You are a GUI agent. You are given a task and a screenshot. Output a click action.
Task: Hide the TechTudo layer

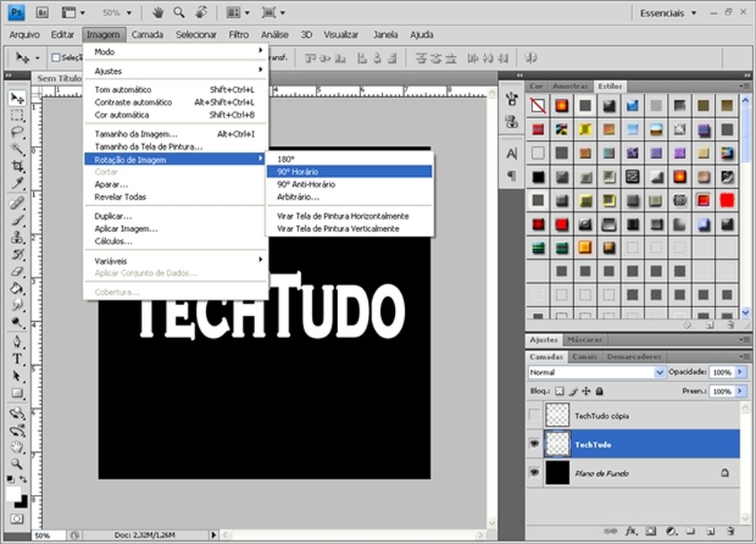click(534, 444)
